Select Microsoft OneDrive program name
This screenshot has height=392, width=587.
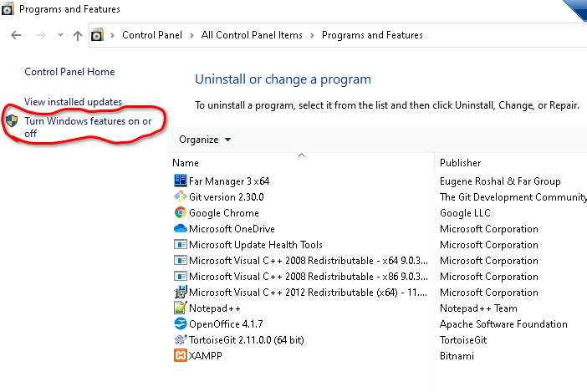(x=232, y=229)
